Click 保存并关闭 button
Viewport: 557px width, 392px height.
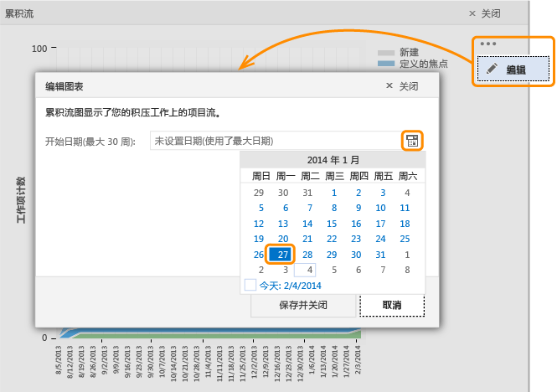(x=303, y=305)
